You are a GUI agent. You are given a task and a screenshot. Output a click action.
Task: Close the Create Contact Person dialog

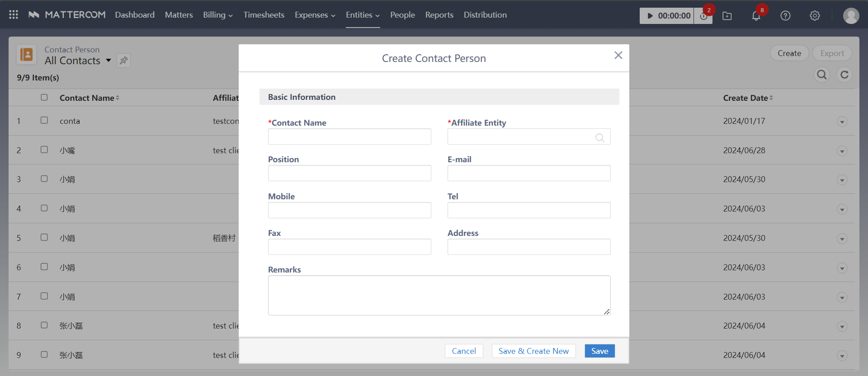point(618,55)
